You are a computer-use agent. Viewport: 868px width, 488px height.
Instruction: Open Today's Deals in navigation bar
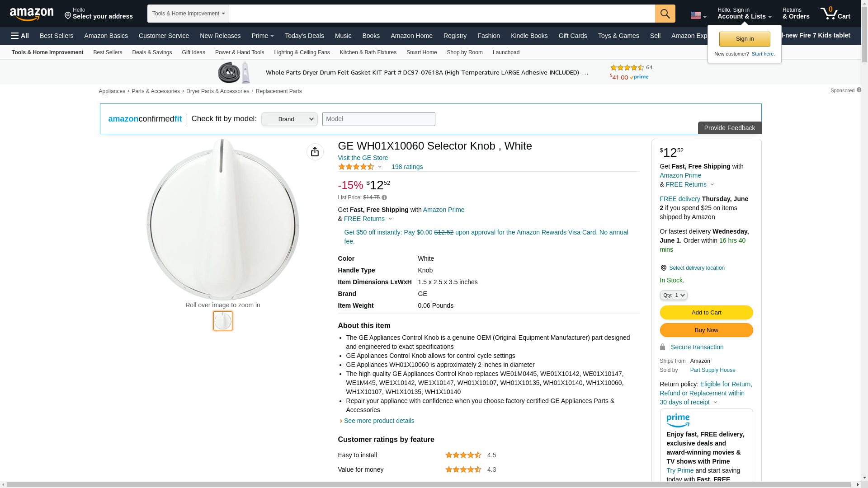[304, 36]
